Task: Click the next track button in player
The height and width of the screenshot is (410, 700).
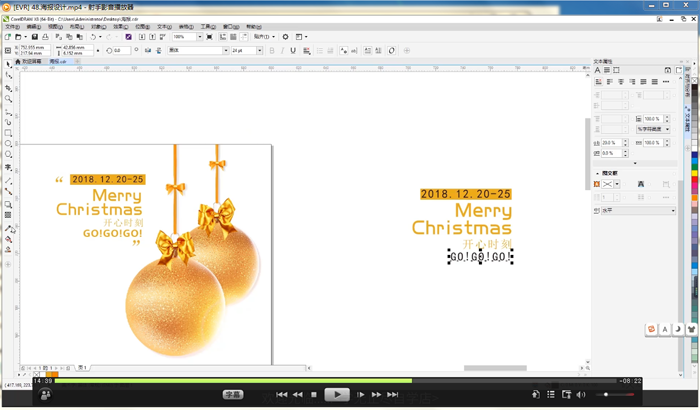Action: tap(393, 395)
